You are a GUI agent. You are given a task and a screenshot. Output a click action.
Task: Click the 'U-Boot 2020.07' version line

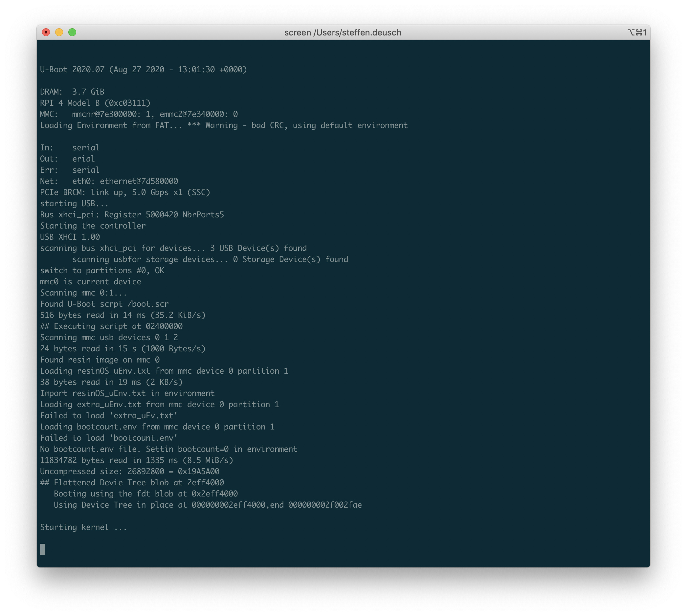[x=144, y=69]
